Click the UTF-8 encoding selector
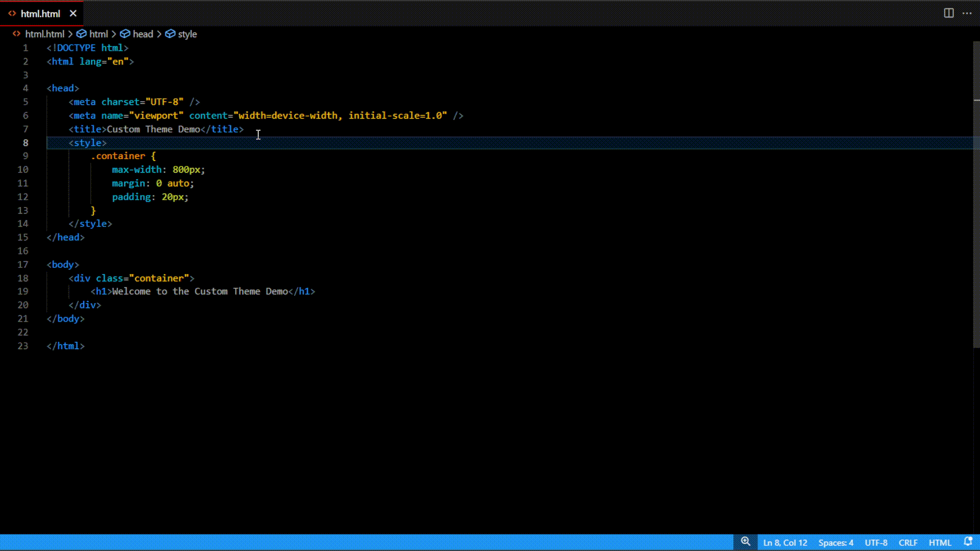The width and height of the screenshot is (980, 551). click(x=876, y=542)
